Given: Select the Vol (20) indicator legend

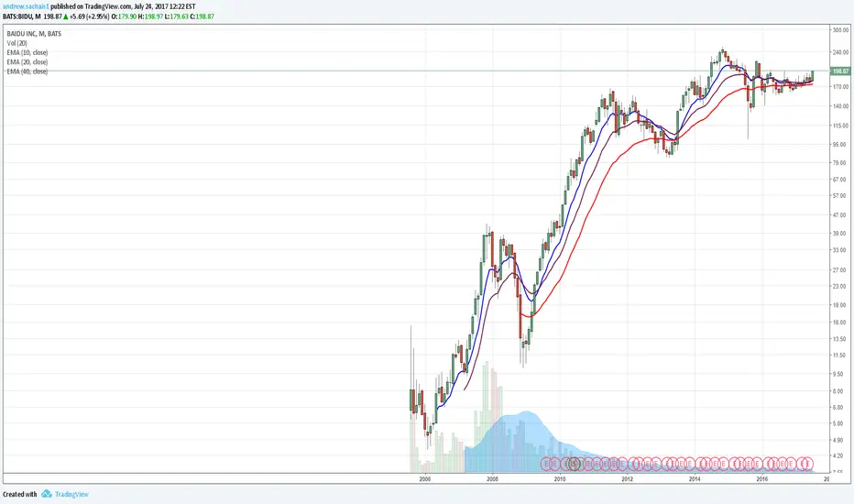Looking at the screenshot, I should click(16, 43).
